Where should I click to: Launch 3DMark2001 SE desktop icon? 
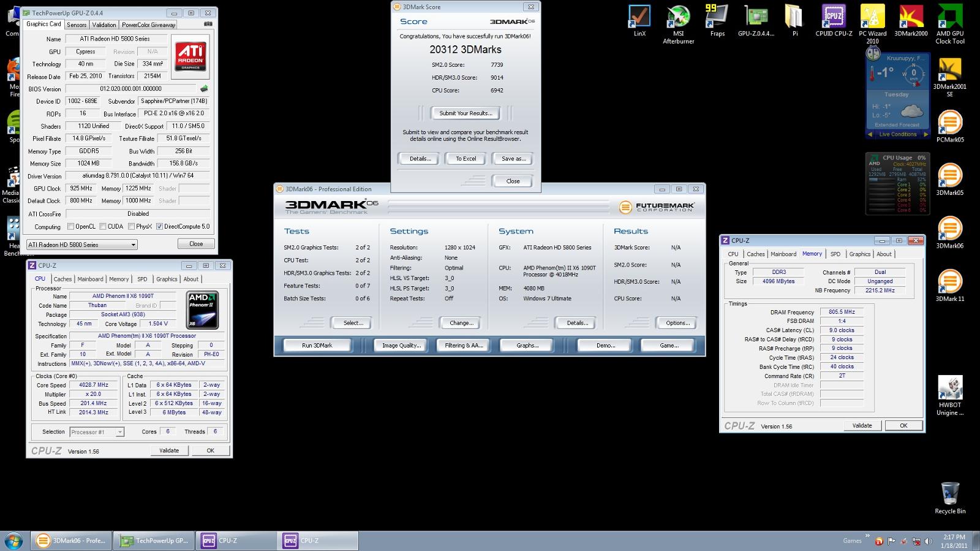click(x=950, y=77)
